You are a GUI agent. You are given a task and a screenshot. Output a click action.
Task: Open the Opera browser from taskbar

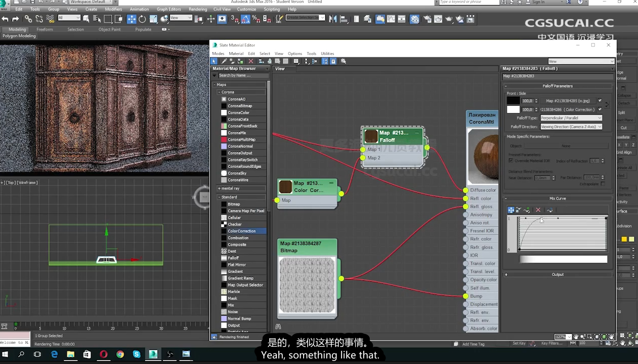click(x=104, y=354)
